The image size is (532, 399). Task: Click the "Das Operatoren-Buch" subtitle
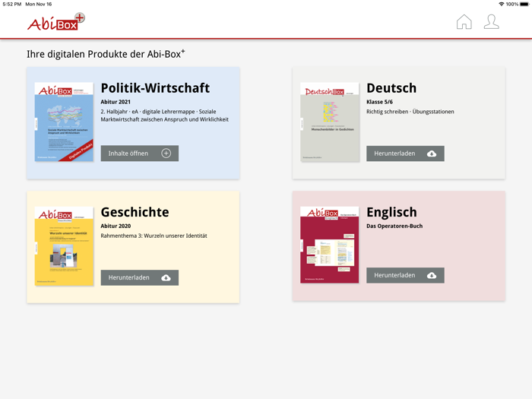pos(394,226)
